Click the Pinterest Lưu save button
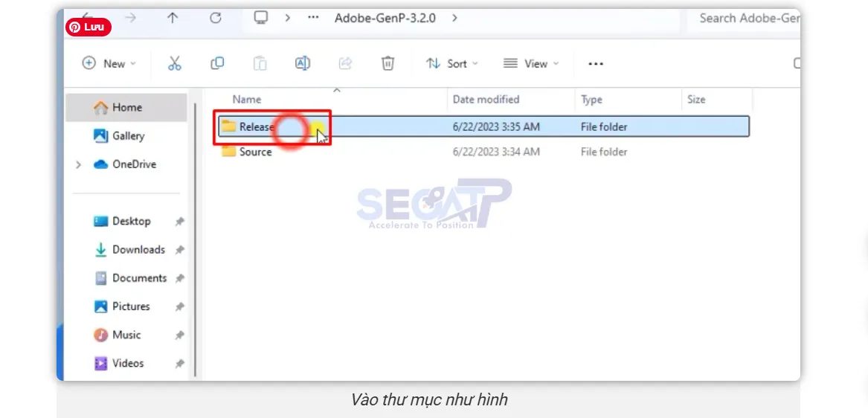The image size is (868, 418). click(89, 27)
